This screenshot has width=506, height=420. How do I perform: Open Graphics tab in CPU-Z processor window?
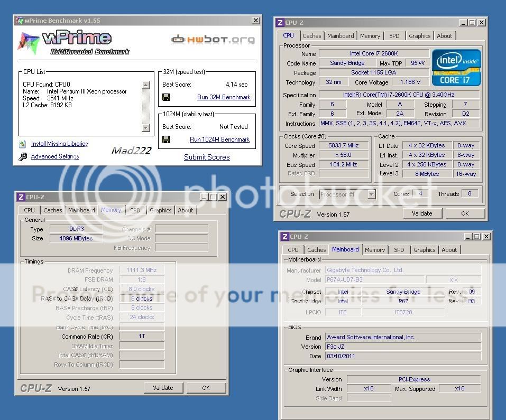419,36
